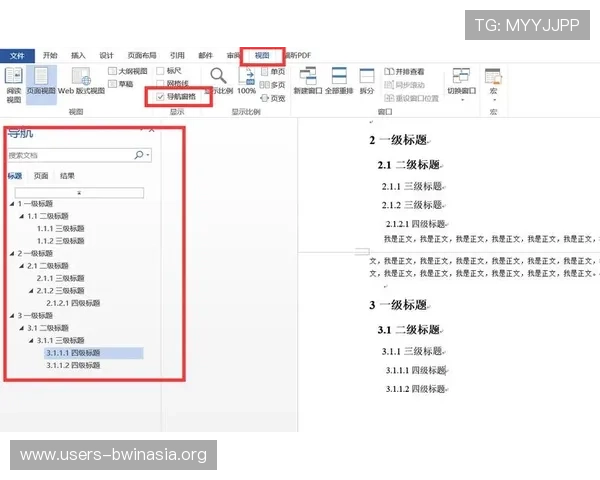
Task: Set zoom to 单页 single page
Action: [273, 72]
